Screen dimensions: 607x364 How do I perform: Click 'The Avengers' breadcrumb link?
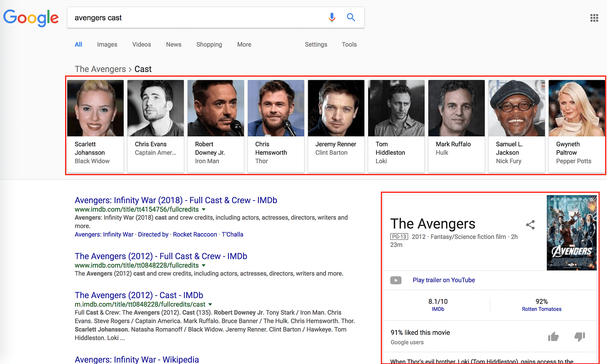click(100, 69)
